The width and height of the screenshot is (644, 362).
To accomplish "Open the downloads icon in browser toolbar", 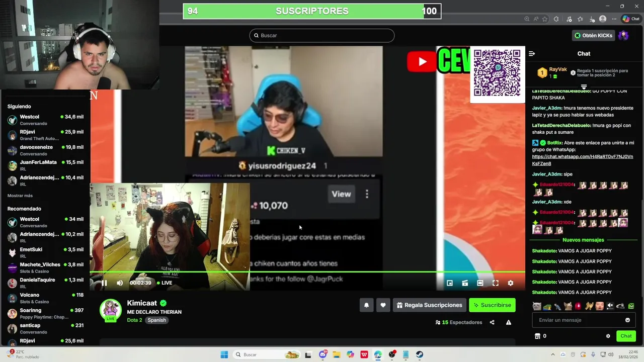I will click(592, 19).
